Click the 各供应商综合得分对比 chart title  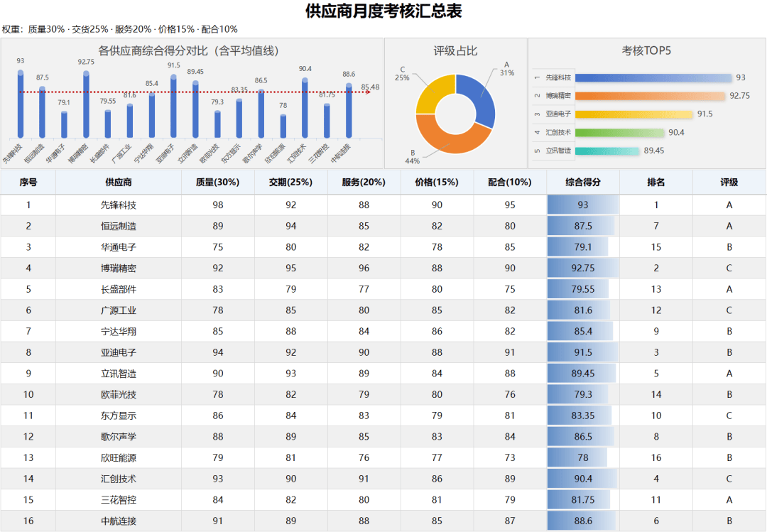188,51
